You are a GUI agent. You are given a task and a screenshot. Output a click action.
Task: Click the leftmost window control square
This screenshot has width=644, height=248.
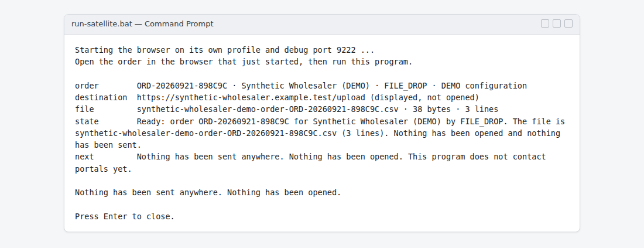(x=545, y=23)
